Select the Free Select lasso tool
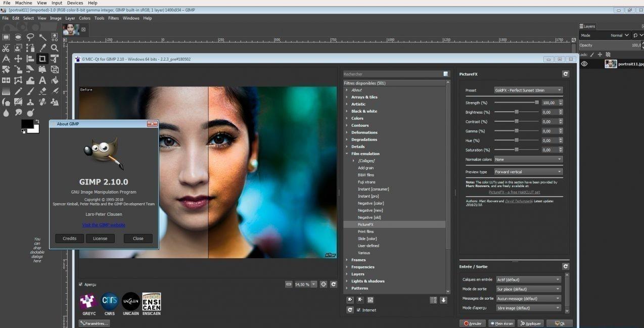Viewport: 644px width, 328px height. tap(30, 37)
